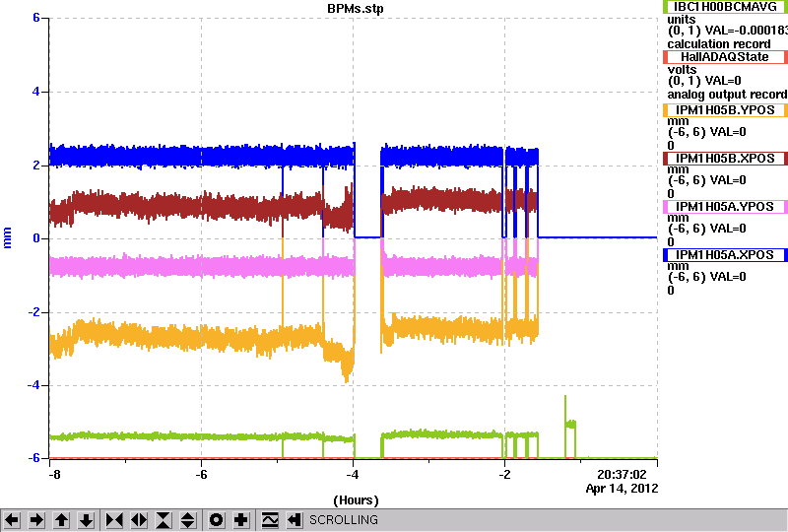This screenshot has height=532, width=788.
Task: Click the plus sign toolbar icon
Action: pos(240,520)
